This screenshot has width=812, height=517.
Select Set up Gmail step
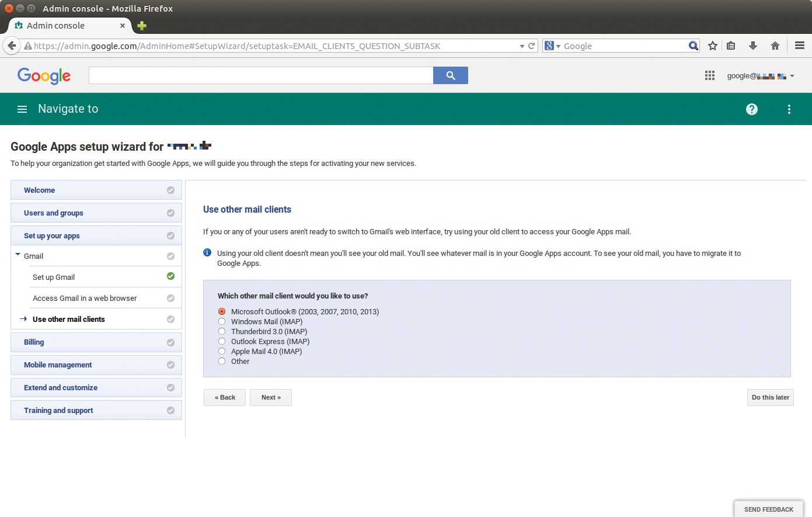point(54,277)
